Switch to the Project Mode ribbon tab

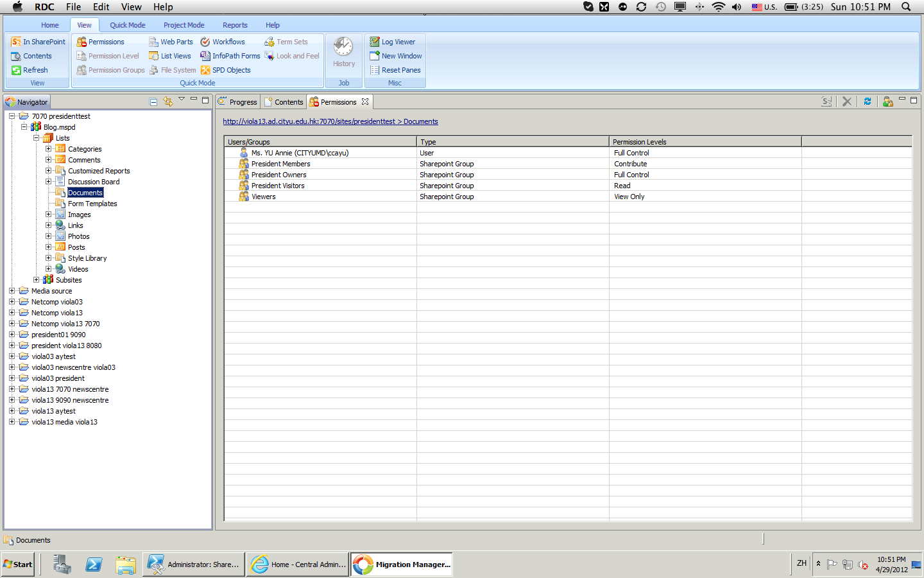tap(184, 25)
